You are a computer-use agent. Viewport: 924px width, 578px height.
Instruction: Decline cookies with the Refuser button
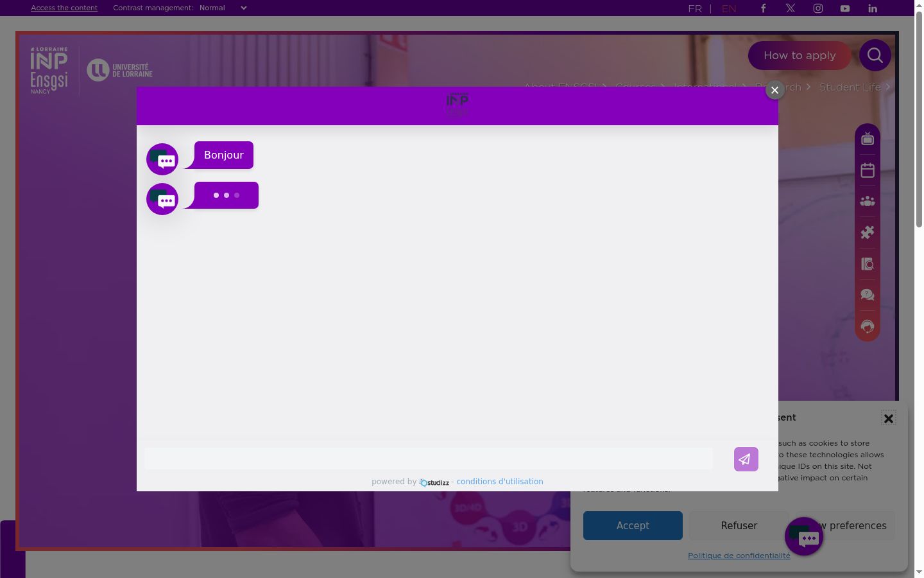(739, 525)
